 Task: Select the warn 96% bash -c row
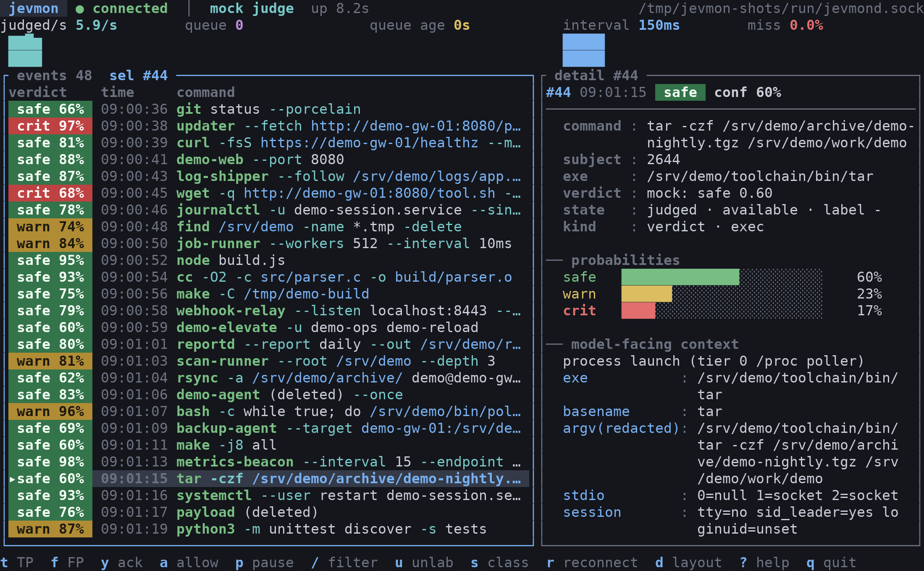pos(269,411)
